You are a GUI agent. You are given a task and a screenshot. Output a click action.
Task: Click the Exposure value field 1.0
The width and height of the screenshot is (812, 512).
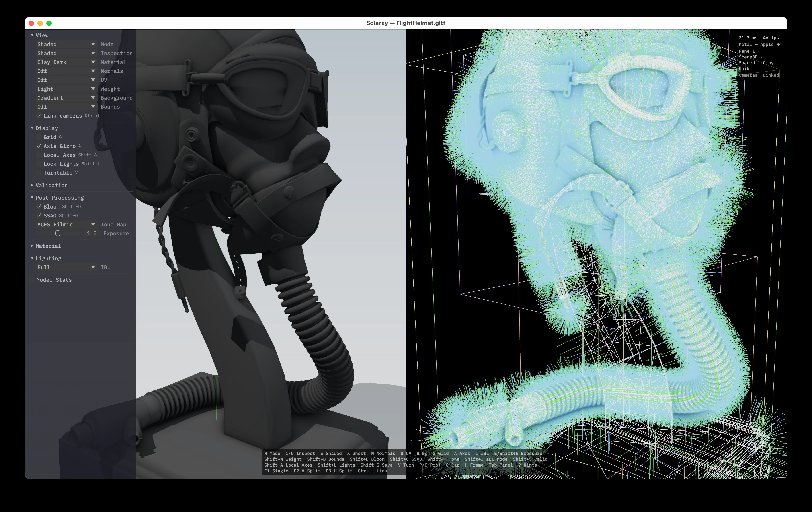92,233
